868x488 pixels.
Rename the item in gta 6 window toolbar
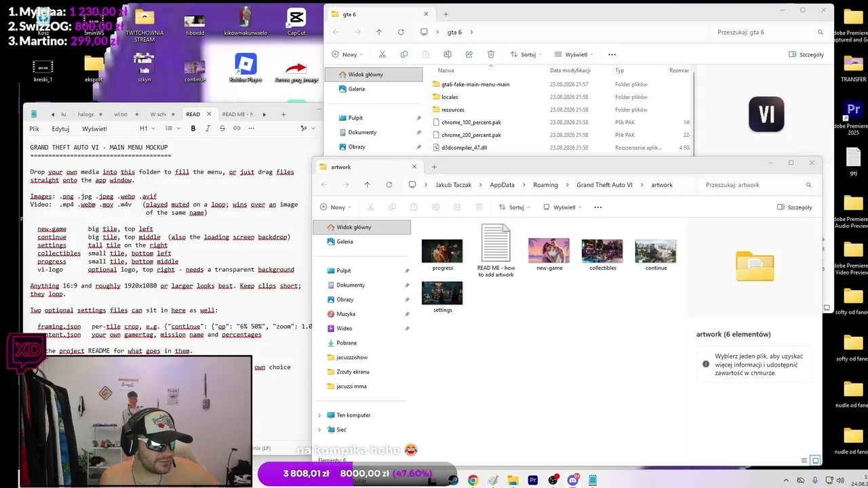pyautogui.click(x=447, y=54)
